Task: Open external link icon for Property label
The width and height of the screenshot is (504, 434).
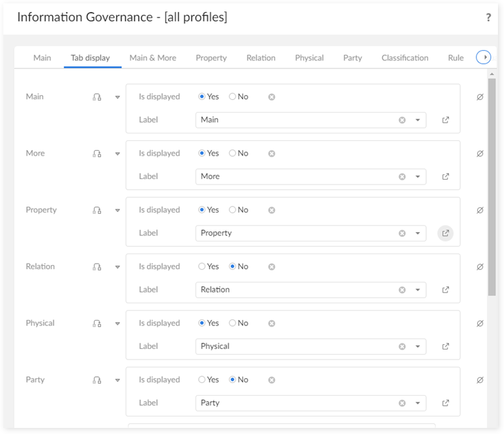Action: 446,233
